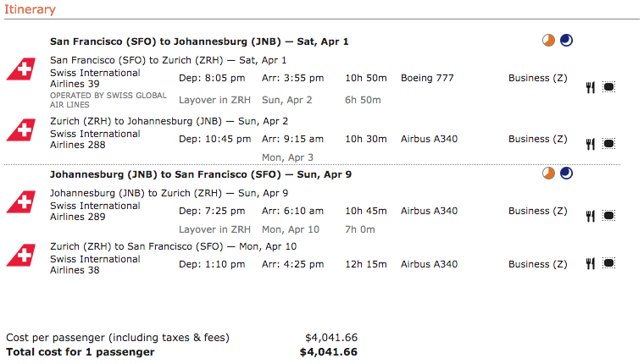Viewport: 644px width, 364px height.
Task: Click the meal icon for flight 39
Action: click(x=591, y=87)
